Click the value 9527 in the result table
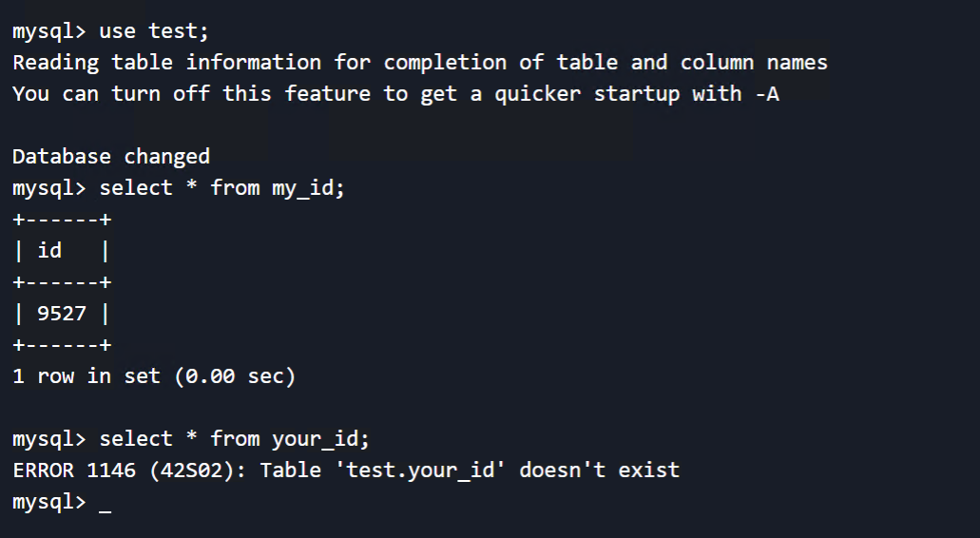Image resolution: width=980 pixels, height=538 pixels. [62, 314]
